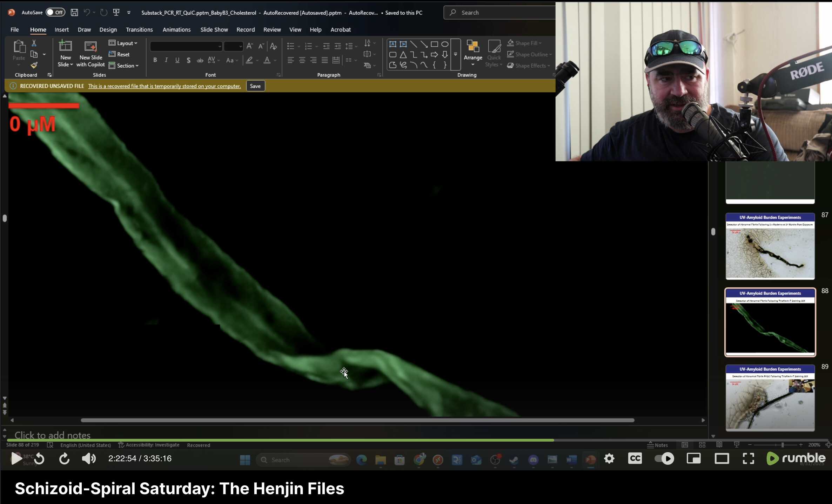The width and height of the screenshot is (832, 504).
Task: Open the Shape Outline dropdown
Action: pos(530,54)
